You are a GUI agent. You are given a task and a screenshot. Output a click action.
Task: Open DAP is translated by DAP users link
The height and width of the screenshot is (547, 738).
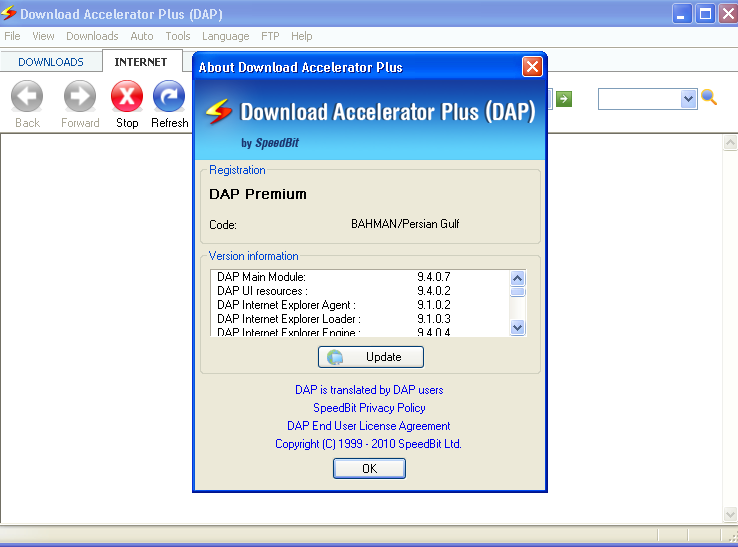(369, 390)
